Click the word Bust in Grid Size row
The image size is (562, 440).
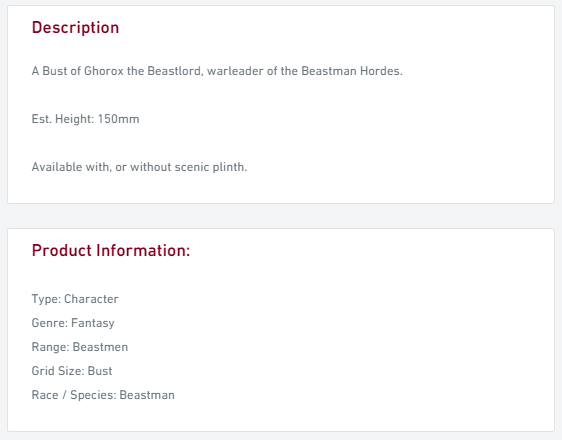100,371
